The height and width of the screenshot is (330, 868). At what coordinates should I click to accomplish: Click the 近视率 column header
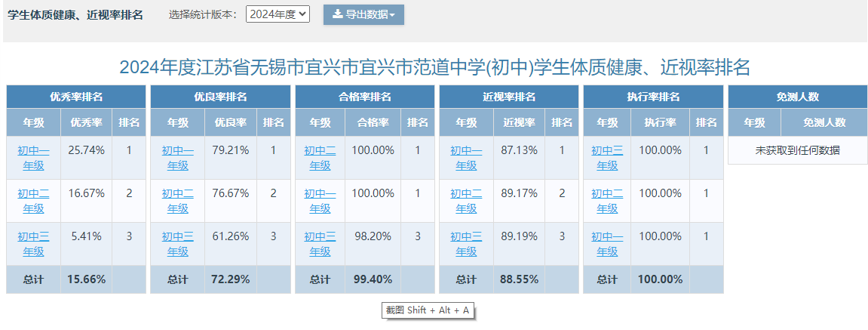[x=520, y=122]
